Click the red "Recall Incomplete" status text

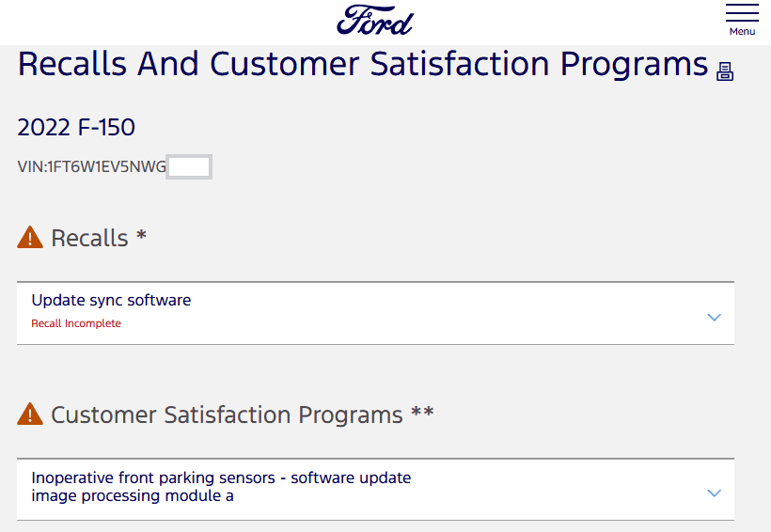(x=76, y=323)
